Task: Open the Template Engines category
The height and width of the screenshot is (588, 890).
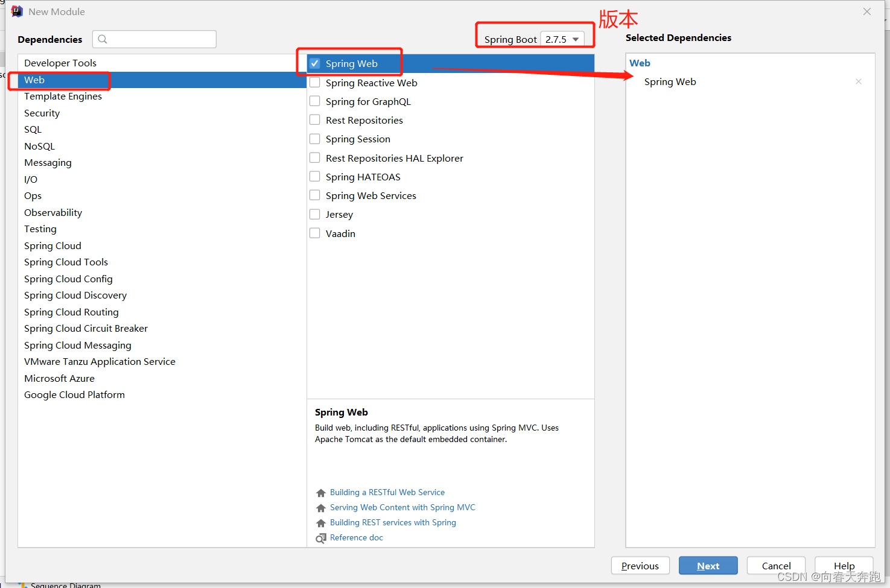Action: tap(162, 96)
